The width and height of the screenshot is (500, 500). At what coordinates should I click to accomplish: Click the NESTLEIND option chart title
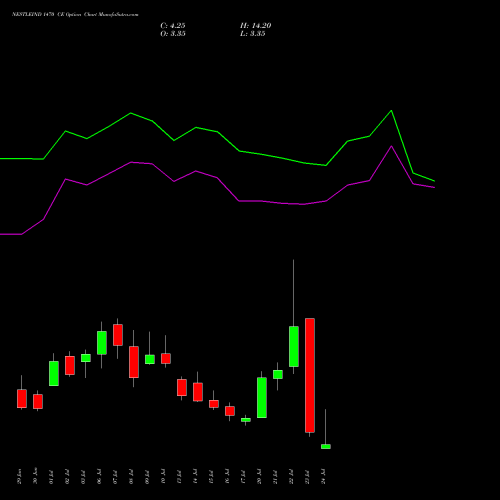[75, 14]
